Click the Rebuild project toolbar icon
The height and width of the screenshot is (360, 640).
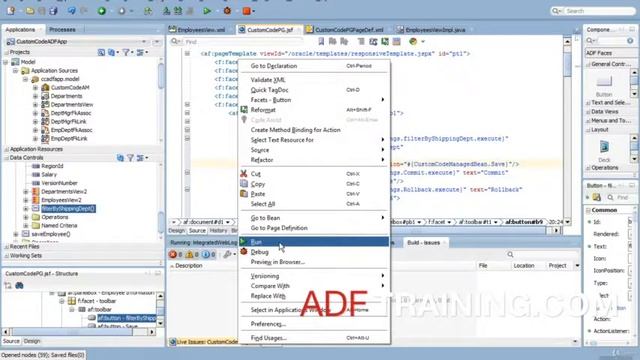tap(178, 11)
